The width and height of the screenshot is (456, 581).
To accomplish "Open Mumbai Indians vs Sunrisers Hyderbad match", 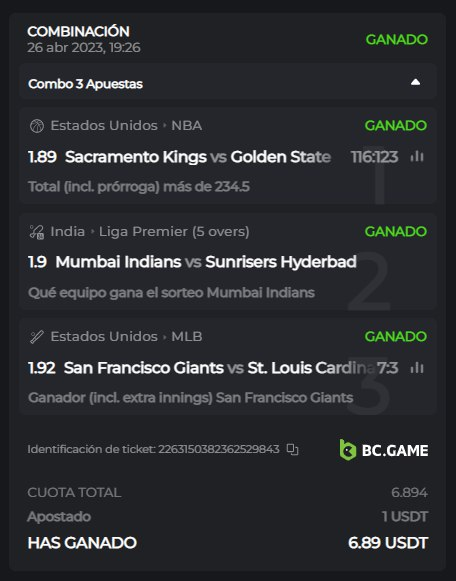I will [x=206, y=262].
